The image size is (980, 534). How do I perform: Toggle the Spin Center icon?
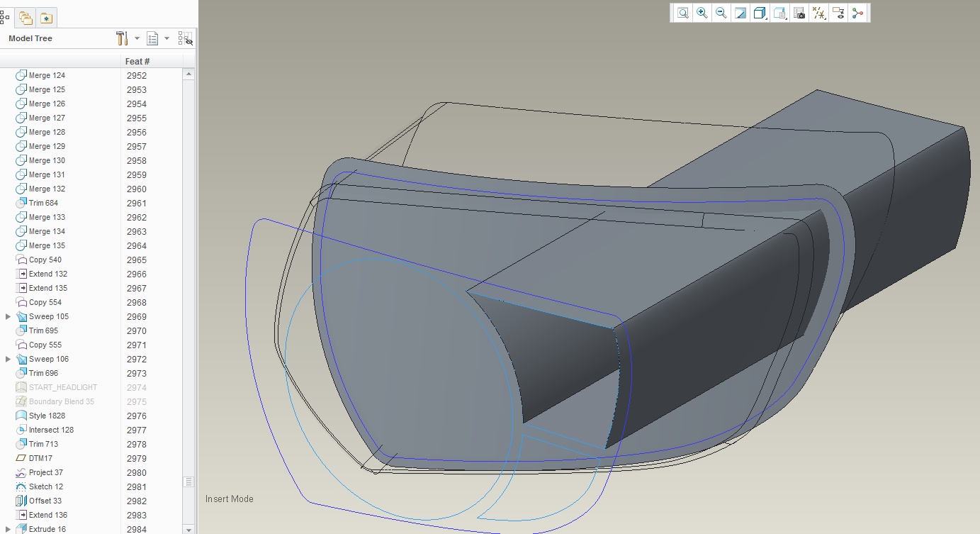point(858,13)
